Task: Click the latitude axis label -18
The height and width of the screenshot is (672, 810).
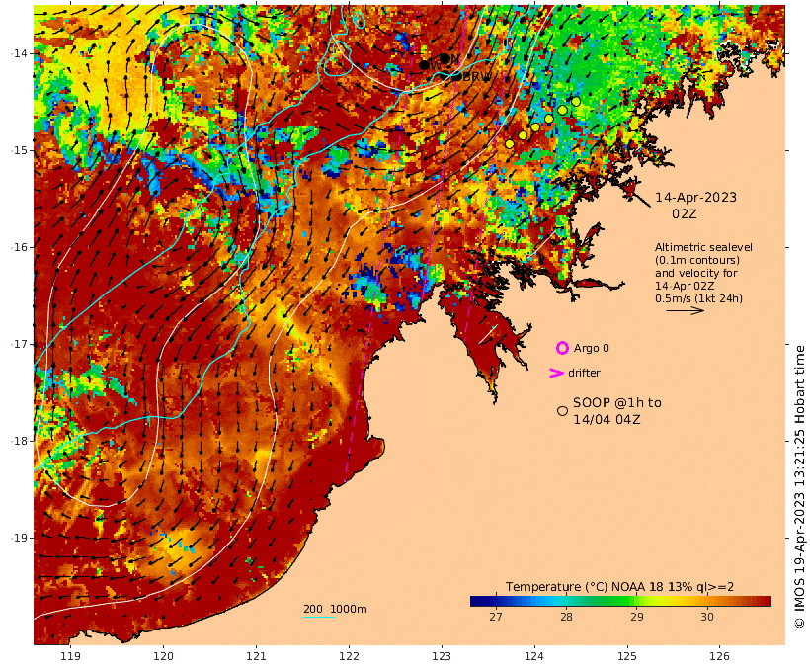Action: tap(19, 441)
